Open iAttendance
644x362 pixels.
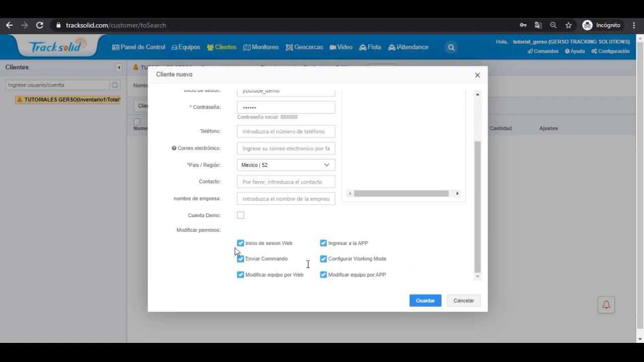click(408, 47)
